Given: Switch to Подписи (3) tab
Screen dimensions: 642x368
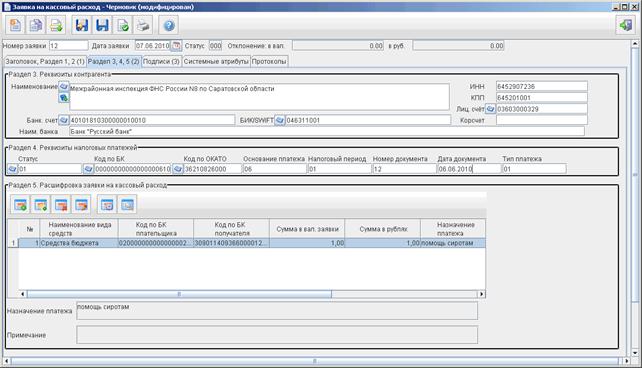Looking at the screenshot, I should [x=161, y=61].
